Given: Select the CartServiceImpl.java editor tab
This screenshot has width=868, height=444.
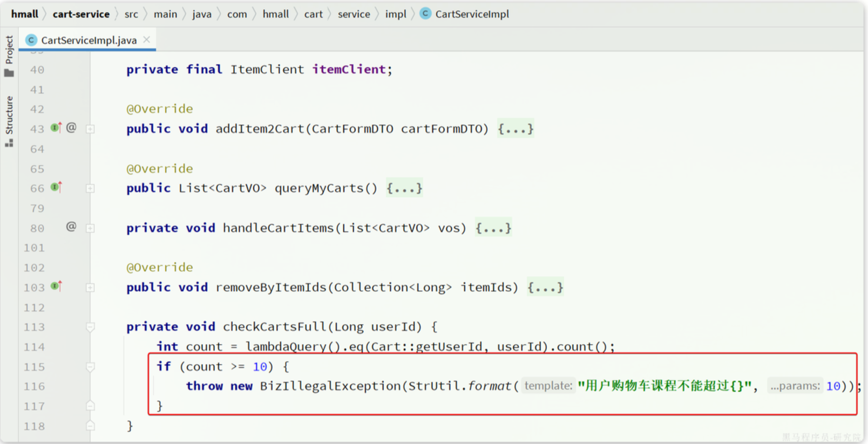Looking at the screenshot, I should tap(88, 40).
